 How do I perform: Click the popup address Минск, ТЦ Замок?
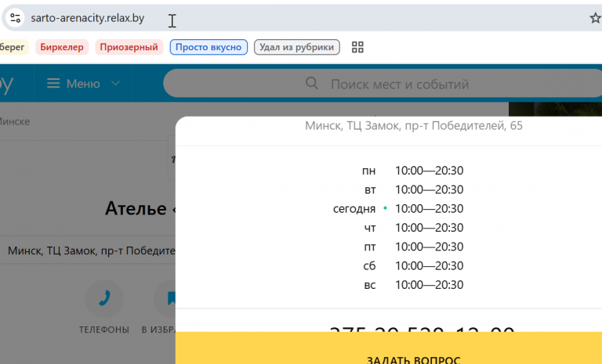click(414, 125)
